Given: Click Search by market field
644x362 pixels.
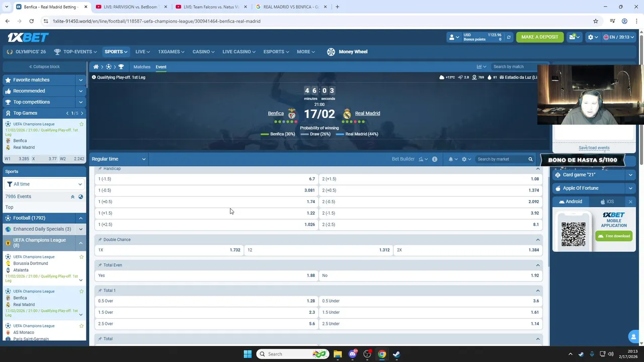Looking at the screenshot, I should (x=501, y=159).
